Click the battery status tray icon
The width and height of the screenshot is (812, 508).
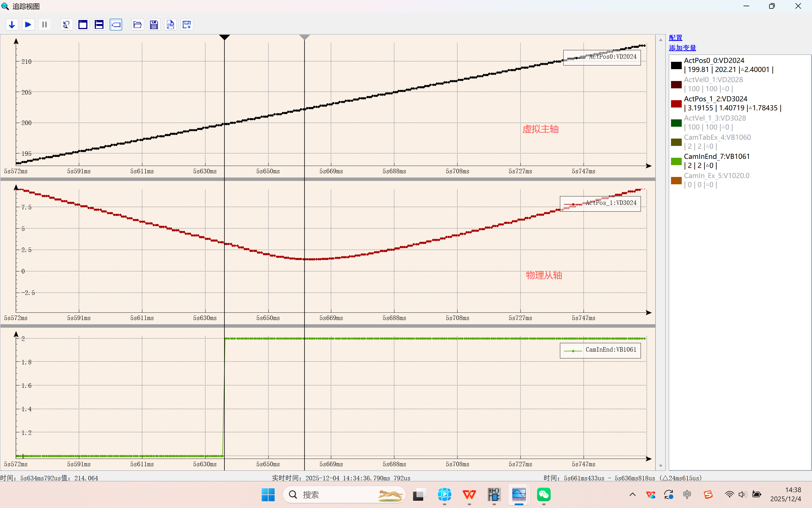click(x=756, y=494)
